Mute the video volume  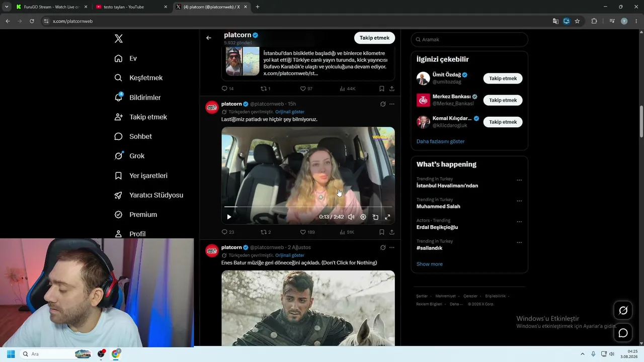tap(351, 217)
